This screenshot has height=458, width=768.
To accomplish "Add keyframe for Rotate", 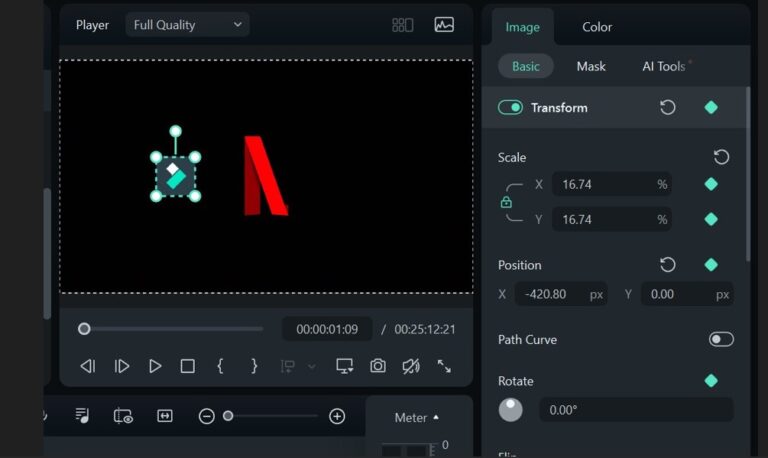I will pyautogui.click(x=711, y=381).
